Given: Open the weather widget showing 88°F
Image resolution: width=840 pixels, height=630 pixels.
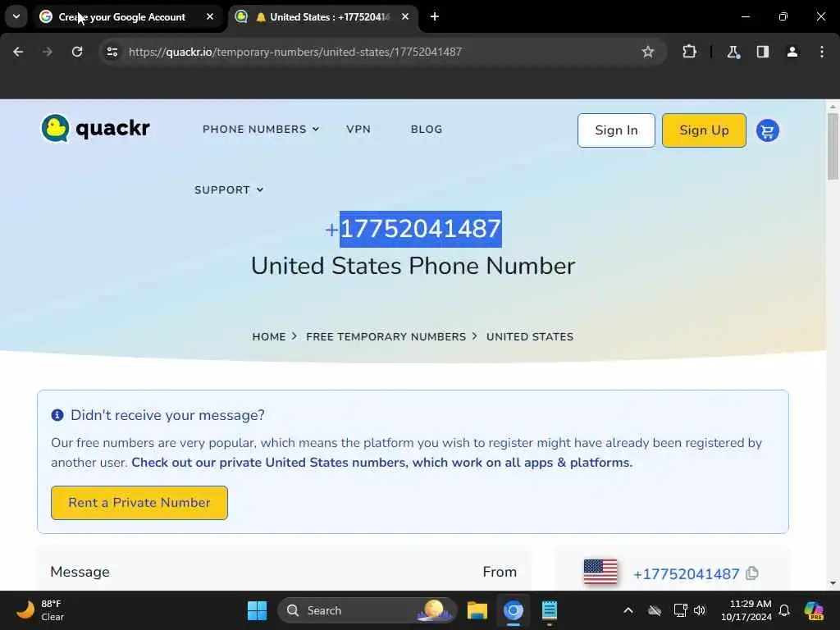Looking at the screenshot, I should pyautogui.click(x=40, y=610).
